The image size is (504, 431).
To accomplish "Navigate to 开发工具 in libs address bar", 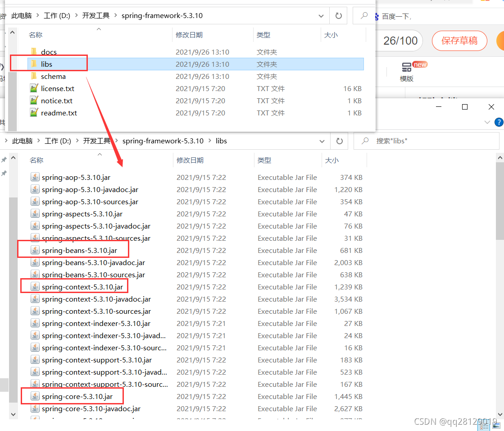I will coord(96,141).
